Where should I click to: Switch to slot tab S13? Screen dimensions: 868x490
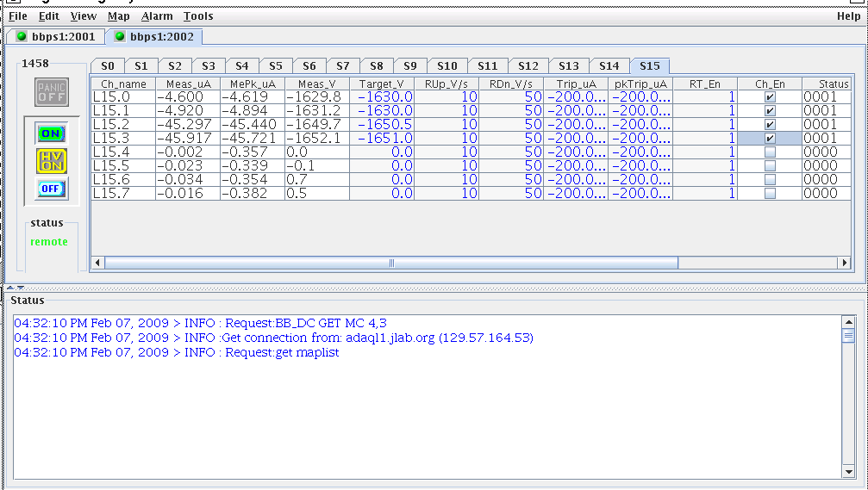569,65
